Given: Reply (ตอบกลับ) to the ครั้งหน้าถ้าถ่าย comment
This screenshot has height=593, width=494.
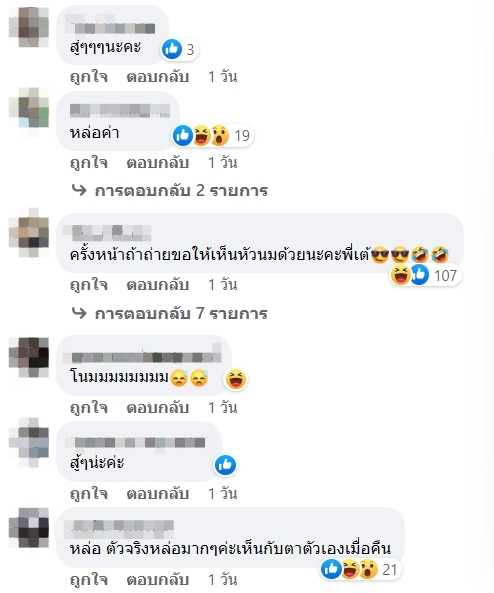Looking at the screenshot, I should [x=158, y=285].
